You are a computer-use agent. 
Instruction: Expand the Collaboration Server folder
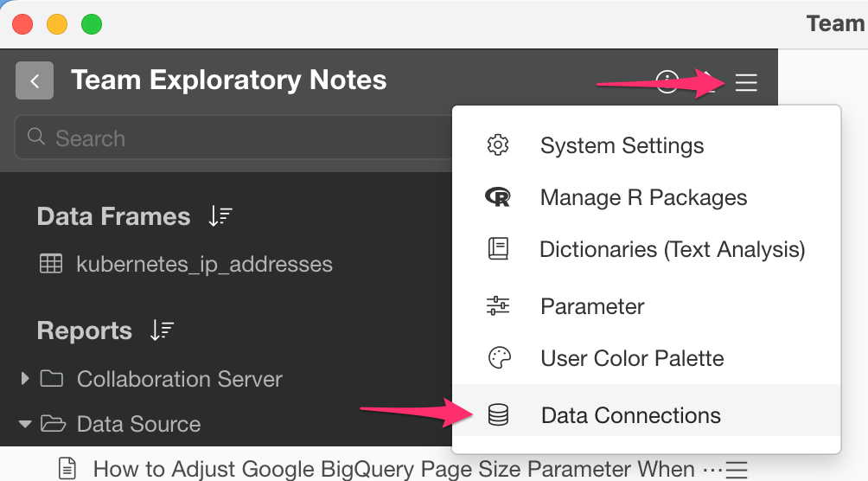(x=24, y=378)
